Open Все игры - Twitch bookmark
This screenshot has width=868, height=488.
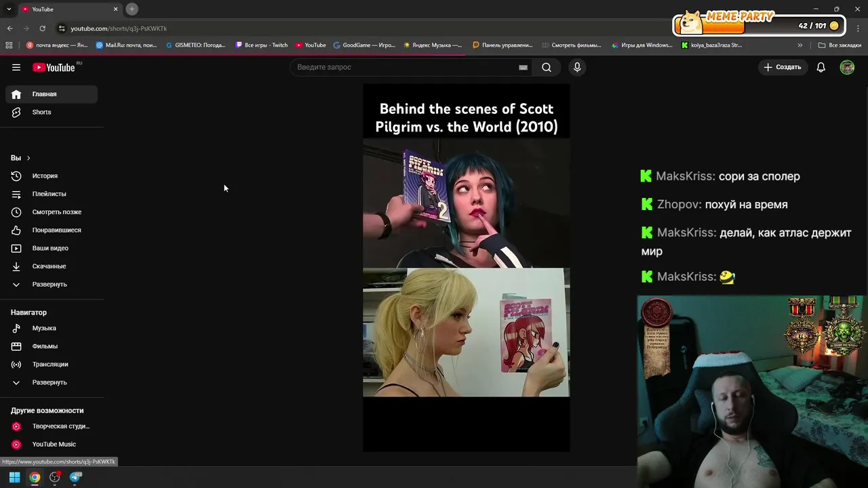coord(262,45)
